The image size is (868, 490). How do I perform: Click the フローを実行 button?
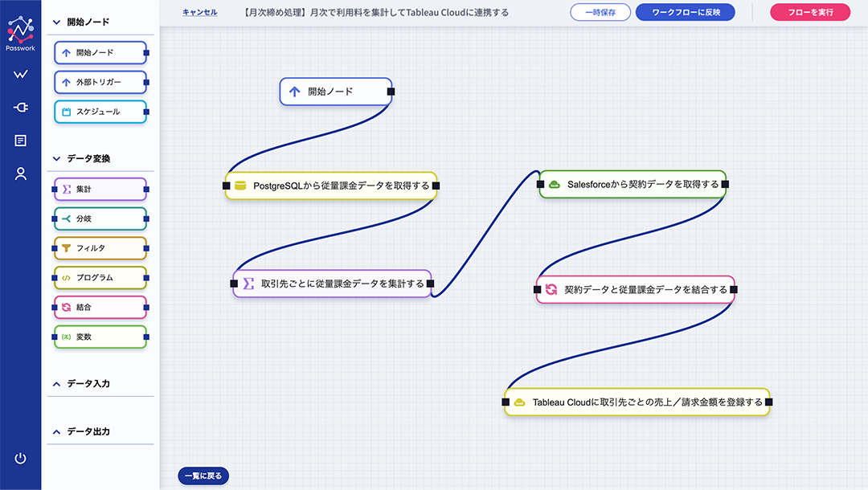[x=810, y=12]
